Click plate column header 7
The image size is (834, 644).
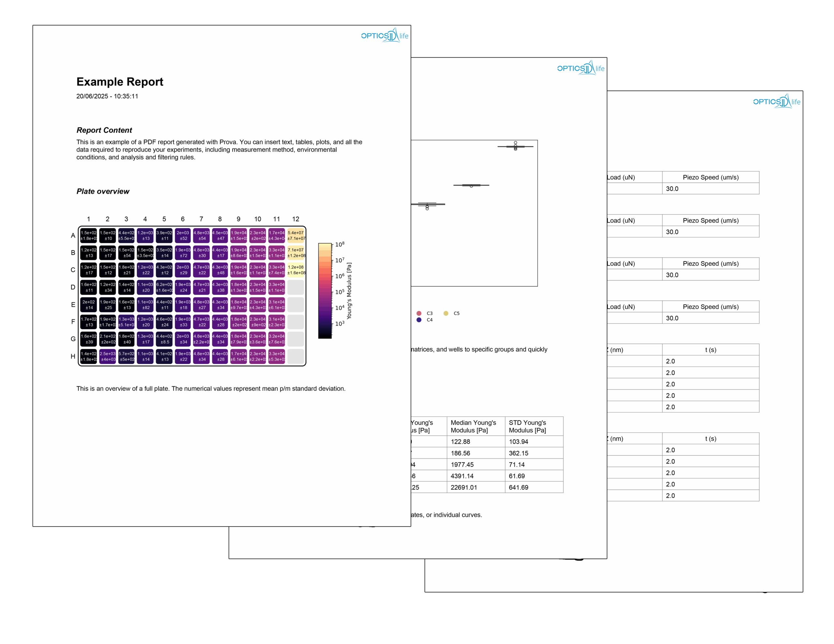pos(201,219)
